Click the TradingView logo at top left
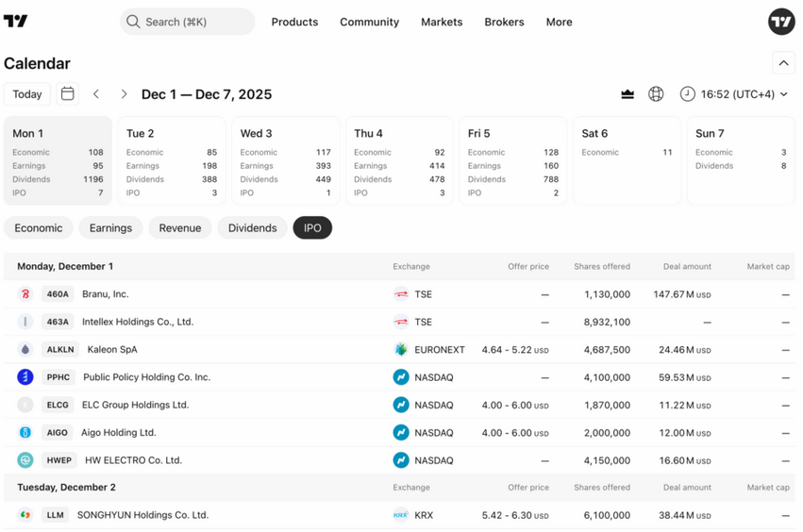The image size is (803, 532). click(15, 21)
